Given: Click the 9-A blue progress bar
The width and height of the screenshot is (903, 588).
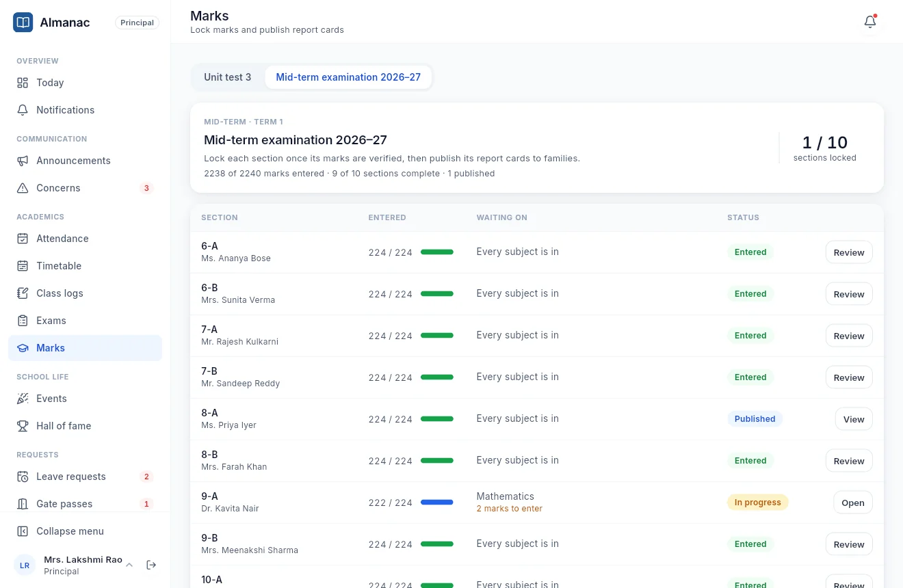Looking at the screenshot, I should [x=437, y=503].
